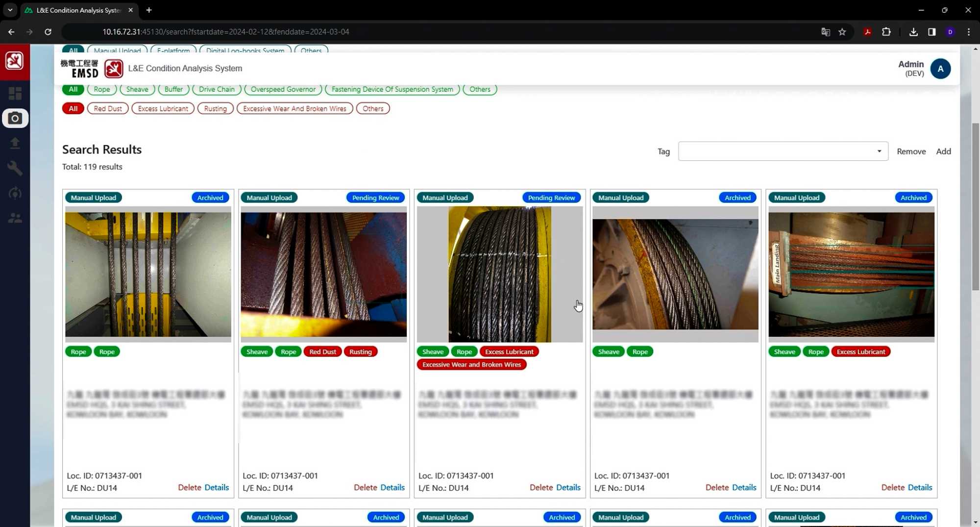980x527 pixels.
Task: Click Remove next to the Tag field
Action: pyautogui.click(x=911, y=151)
